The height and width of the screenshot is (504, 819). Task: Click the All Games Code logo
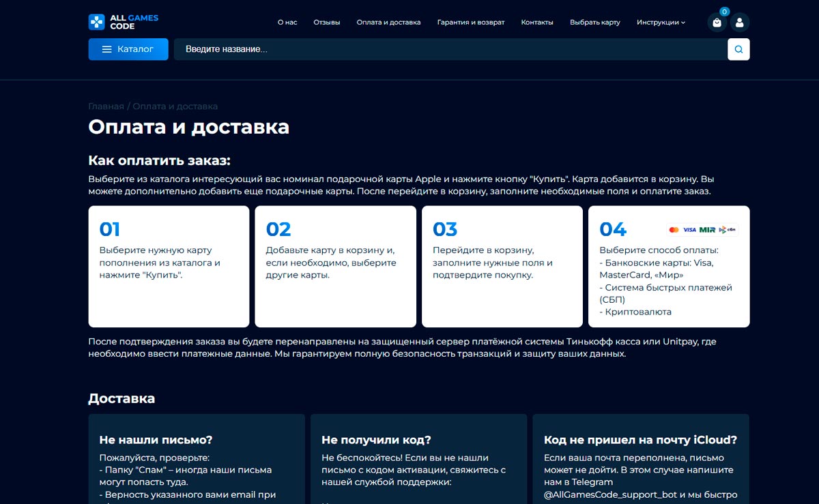(x=123, y=22)
